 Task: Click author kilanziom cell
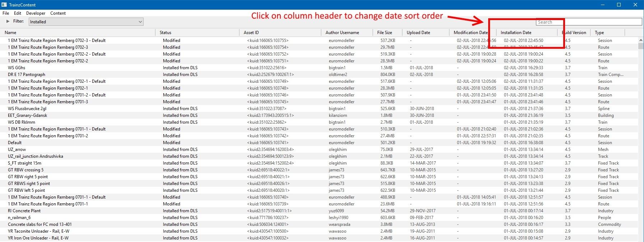(338, 115)
